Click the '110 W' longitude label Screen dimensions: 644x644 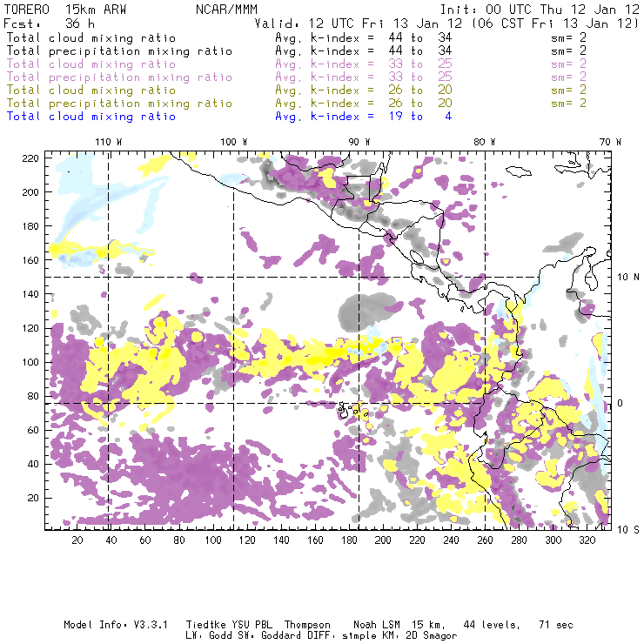109,142
